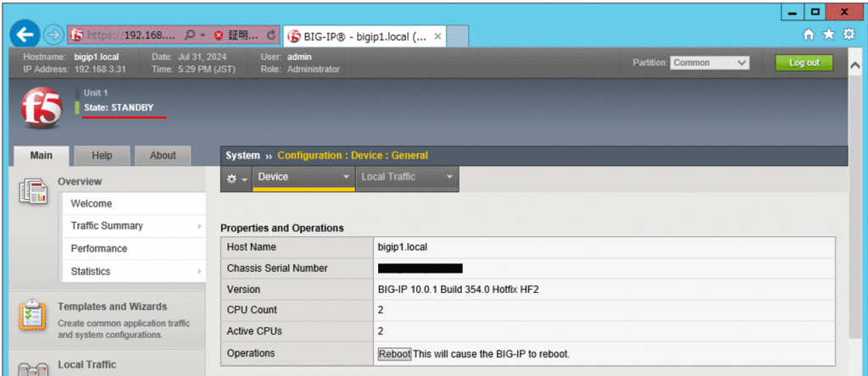Open the Local Traffic dropdown menu
Image resolution: width=868 pixels, height=376 pixels.
pos(407,178)
